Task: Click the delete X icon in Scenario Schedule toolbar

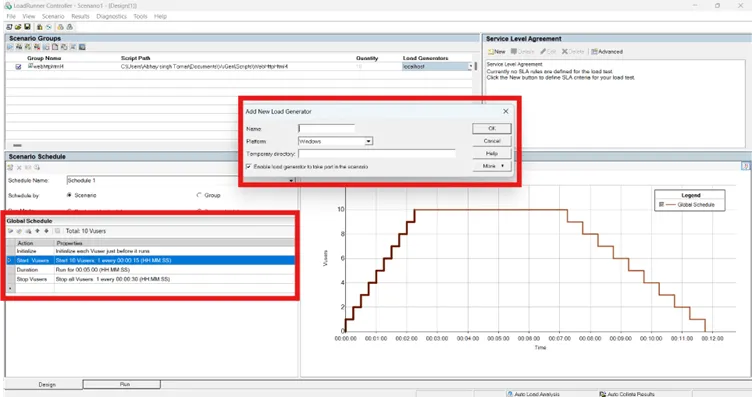Action: 19,167
